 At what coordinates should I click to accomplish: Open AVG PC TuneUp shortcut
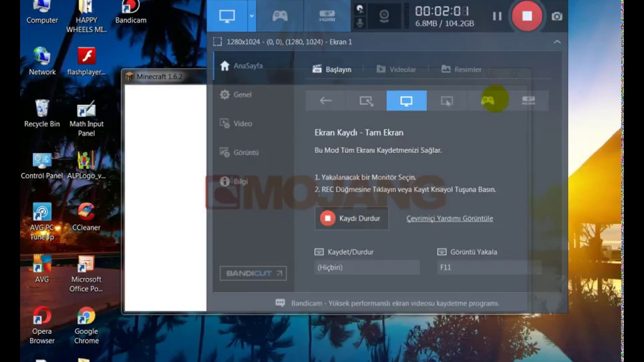point(42,221)
